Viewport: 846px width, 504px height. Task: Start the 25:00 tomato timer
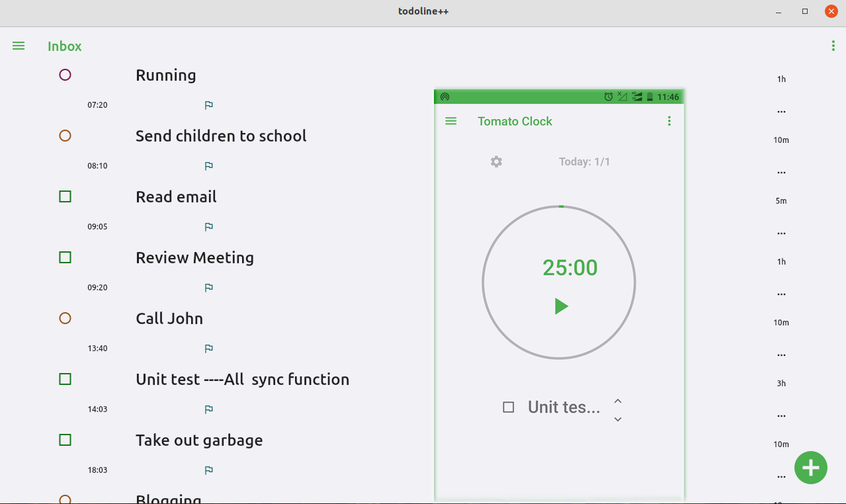tap(561, 306)
